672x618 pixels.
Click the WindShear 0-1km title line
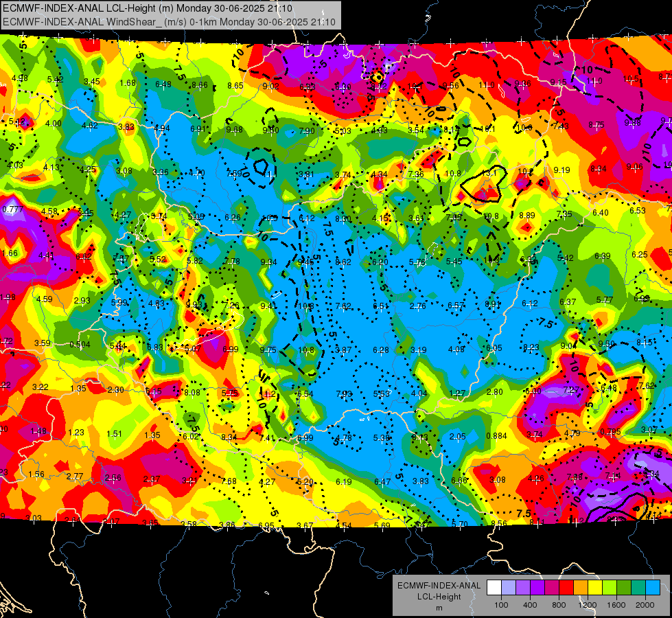169,22
